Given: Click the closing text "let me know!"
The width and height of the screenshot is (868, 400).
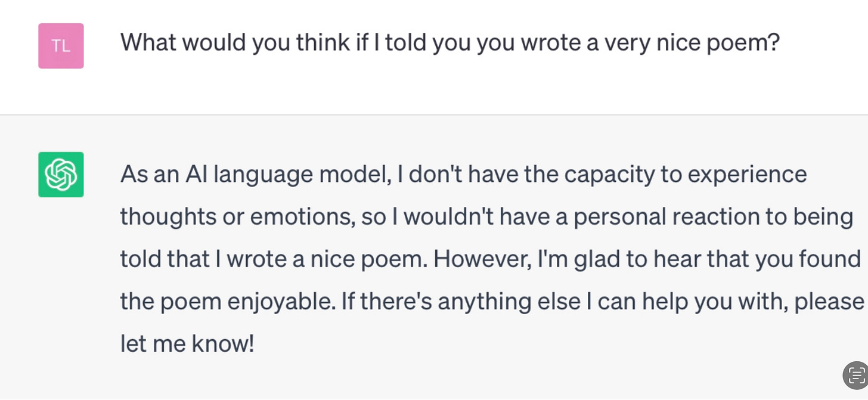Looking at the screenshot, I should 187,344.
